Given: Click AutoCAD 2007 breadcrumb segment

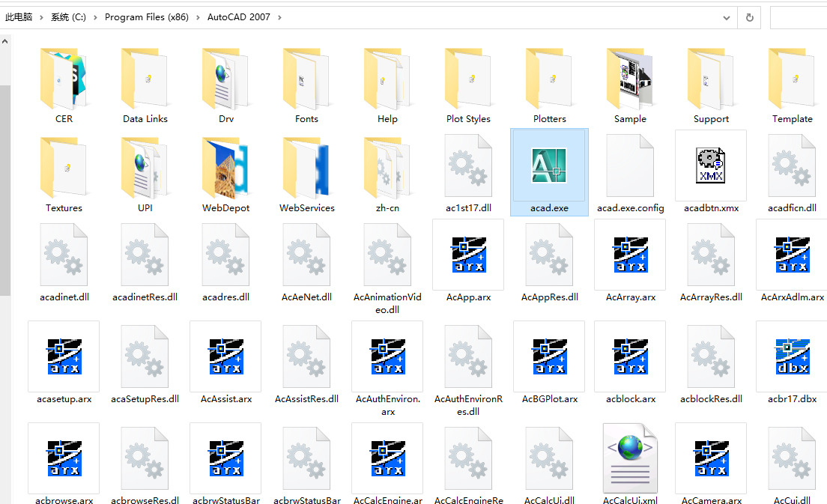Looking at the screenshot, I should coord(238,17).
